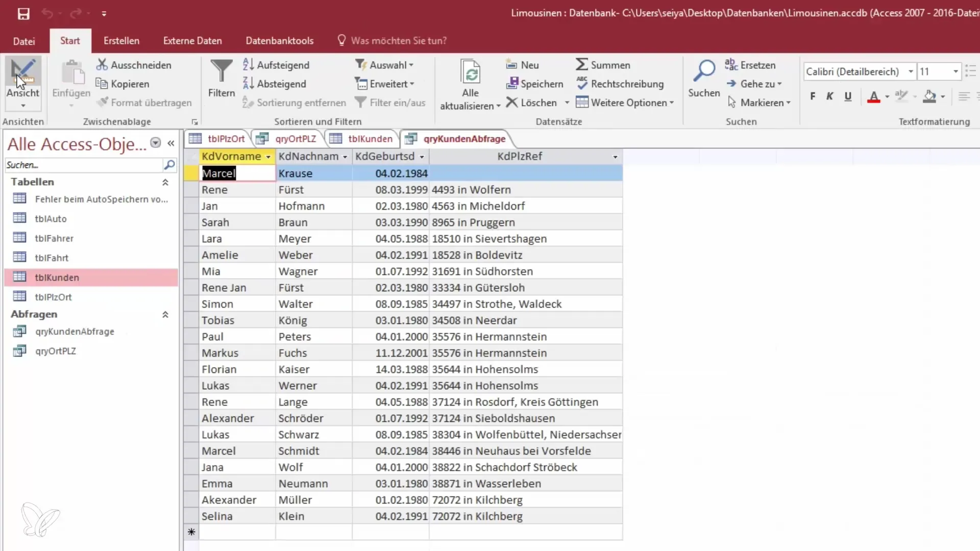Toggle italic (K) formatting
Viewport: 980px width, 551px height.
(x=830, y=96)
